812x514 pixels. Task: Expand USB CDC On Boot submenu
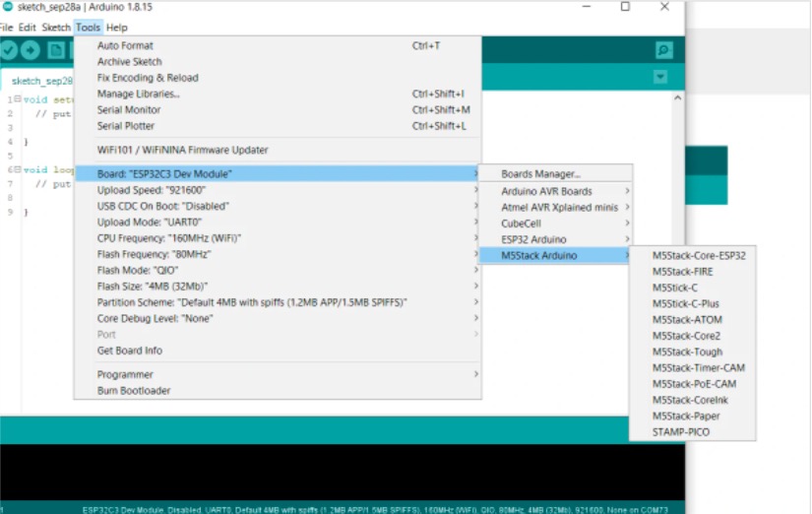279,206
